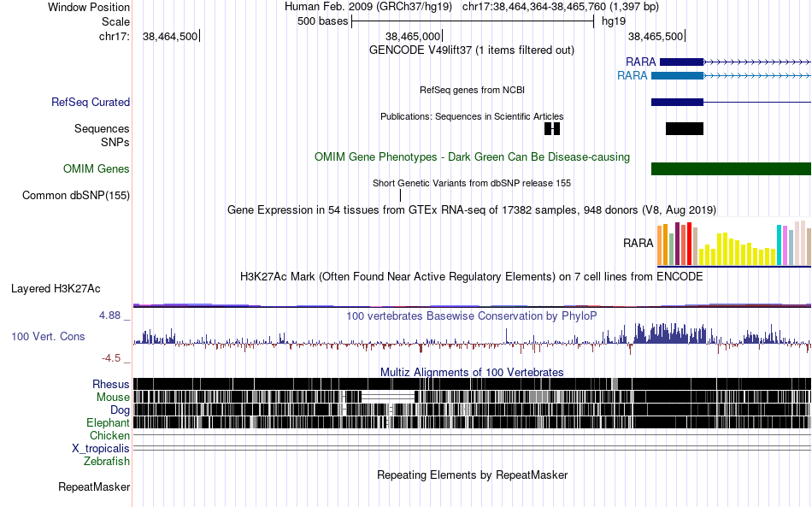Click the -4.5 conservation scale minimum value
The image size is (812, 507).
point(111,358)
